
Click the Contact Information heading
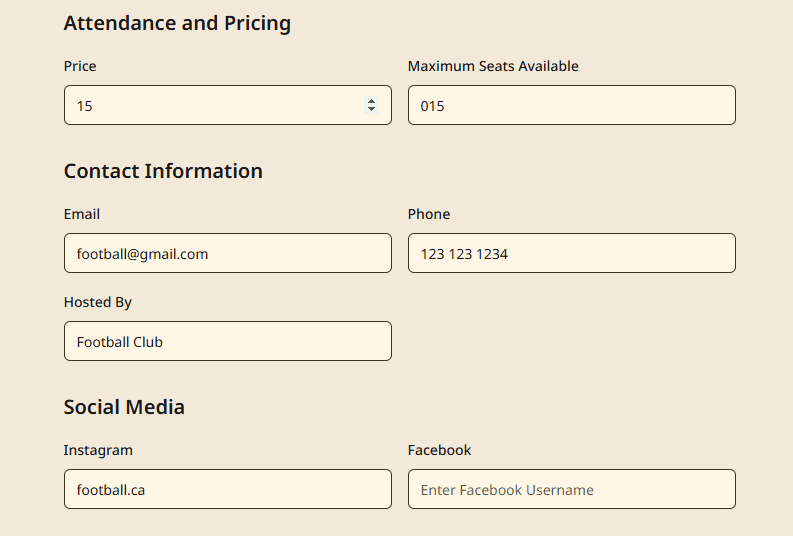point(163,171)
